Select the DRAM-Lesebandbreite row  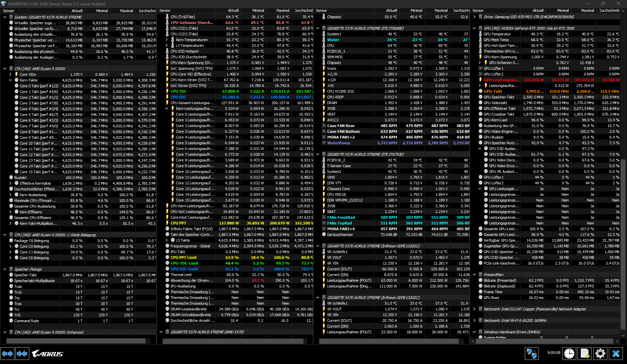click(235, 309)
